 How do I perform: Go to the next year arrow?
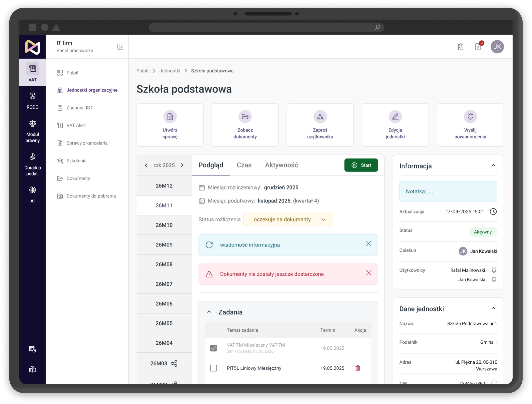[182, 165]
